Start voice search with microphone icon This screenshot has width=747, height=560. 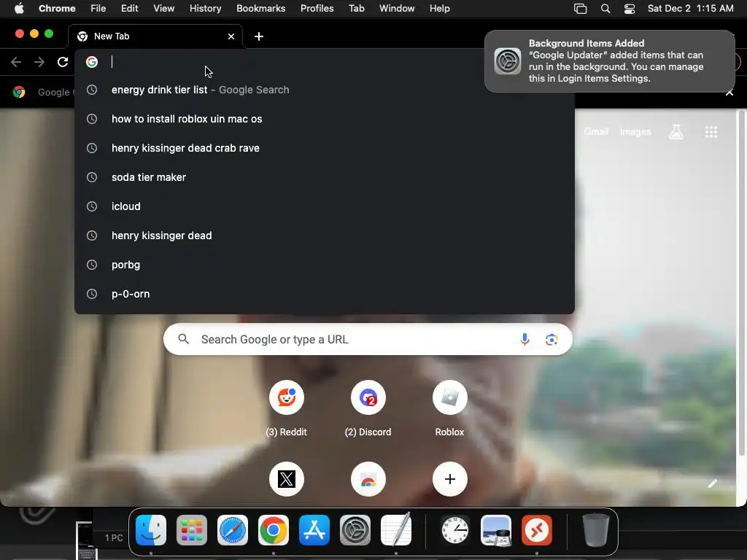[x=525, y=340]
